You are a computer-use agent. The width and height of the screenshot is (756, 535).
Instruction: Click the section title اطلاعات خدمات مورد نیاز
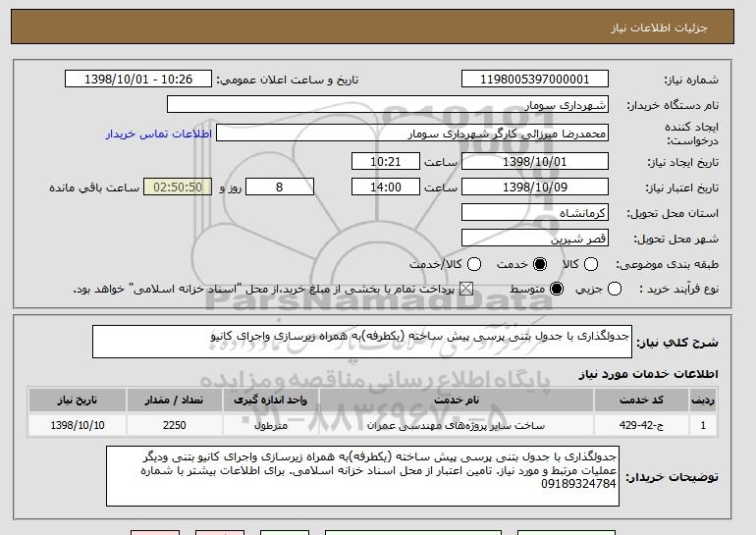648,374
